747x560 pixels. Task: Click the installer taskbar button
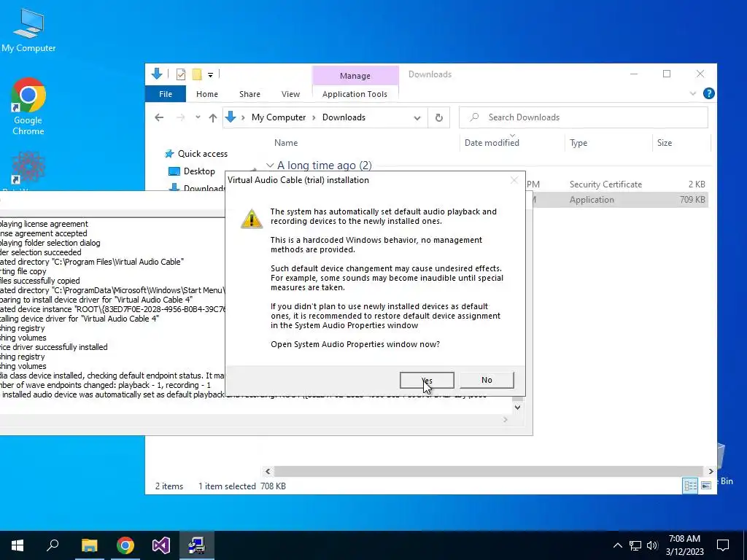click(197, 545)
